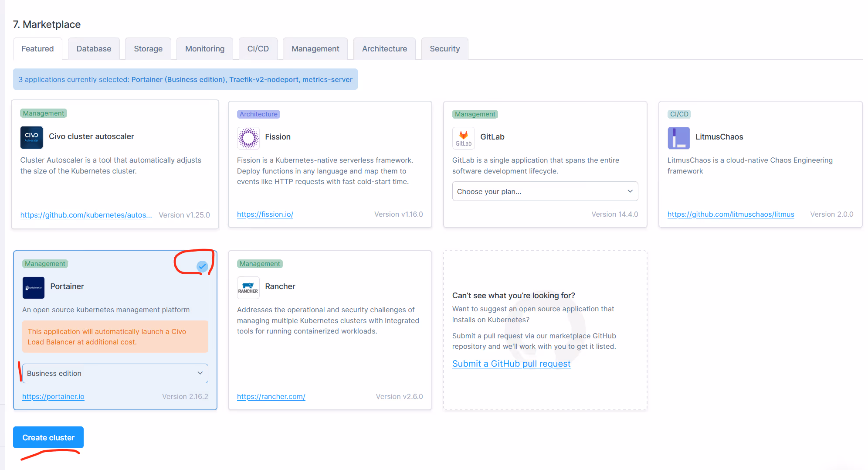
Task: Click 'Submit a GitHub pull request' link
Action: [x=511, y=364]
